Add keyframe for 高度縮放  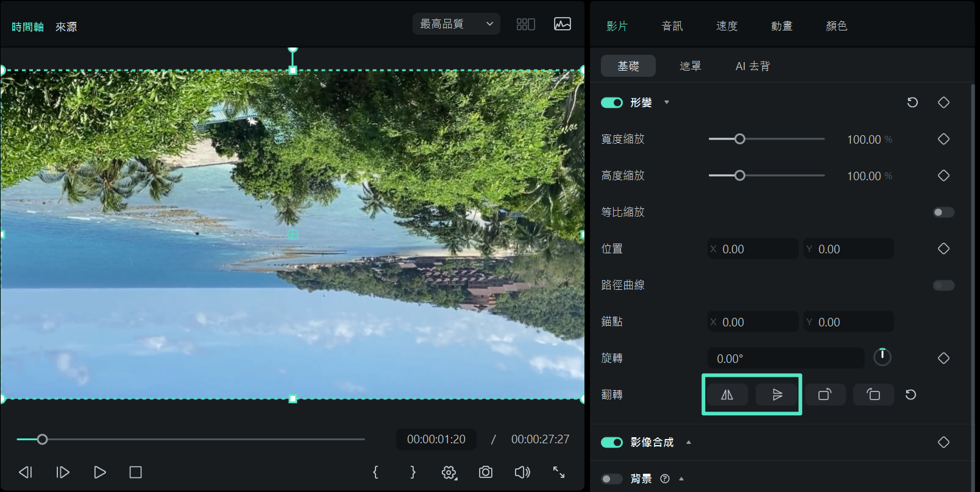(x=943, y=175)
